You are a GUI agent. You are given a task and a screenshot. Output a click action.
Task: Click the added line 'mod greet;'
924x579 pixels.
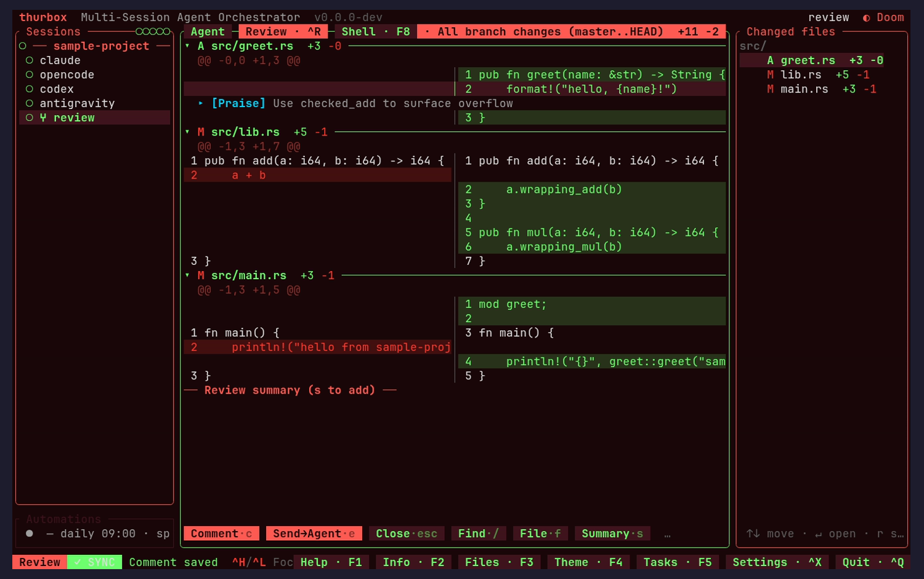(592, 304)
